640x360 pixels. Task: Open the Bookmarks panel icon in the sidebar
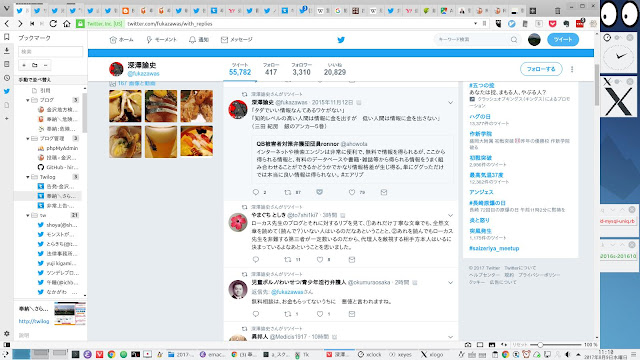tap(7, 37)
